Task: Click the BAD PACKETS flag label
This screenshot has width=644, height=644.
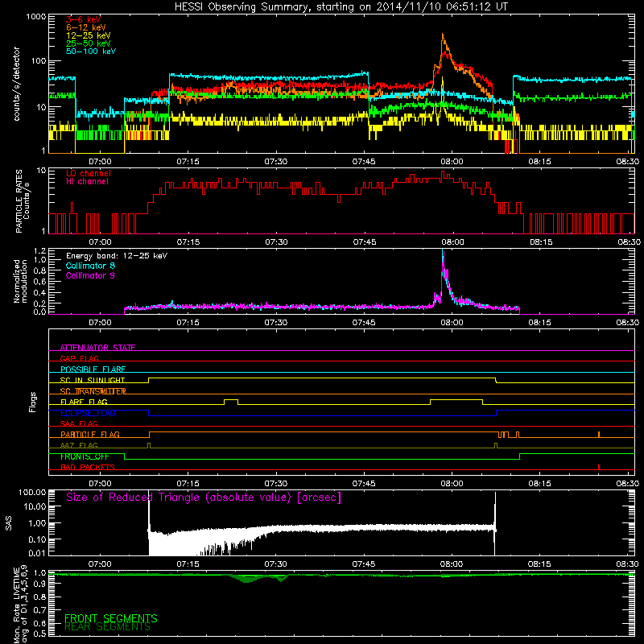Action: [88, 467]
